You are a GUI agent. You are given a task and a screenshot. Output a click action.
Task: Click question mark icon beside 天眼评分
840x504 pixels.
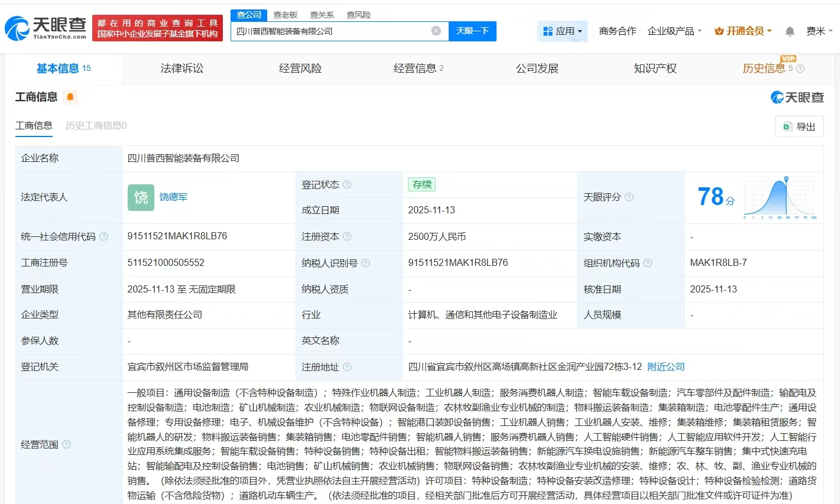629,197
